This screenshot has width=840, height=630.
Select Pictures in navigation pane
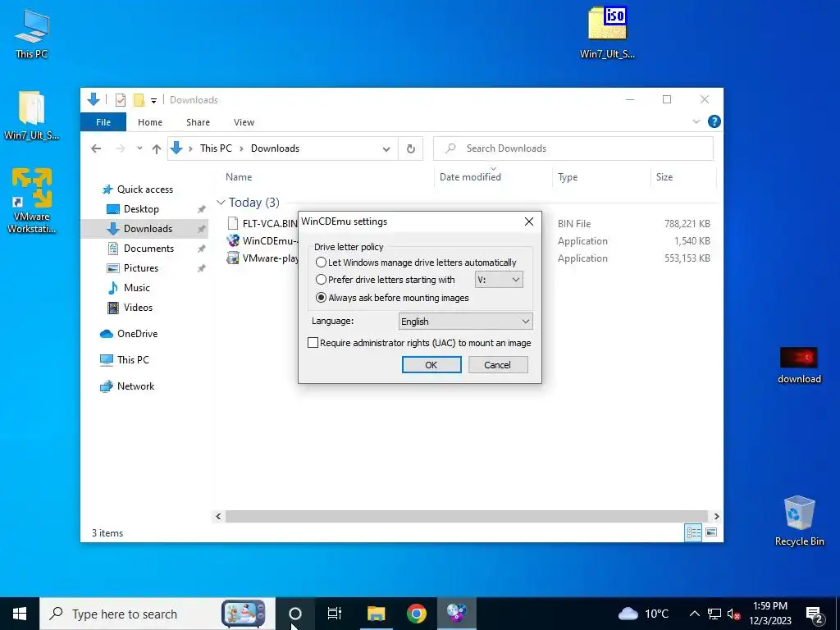140,268
